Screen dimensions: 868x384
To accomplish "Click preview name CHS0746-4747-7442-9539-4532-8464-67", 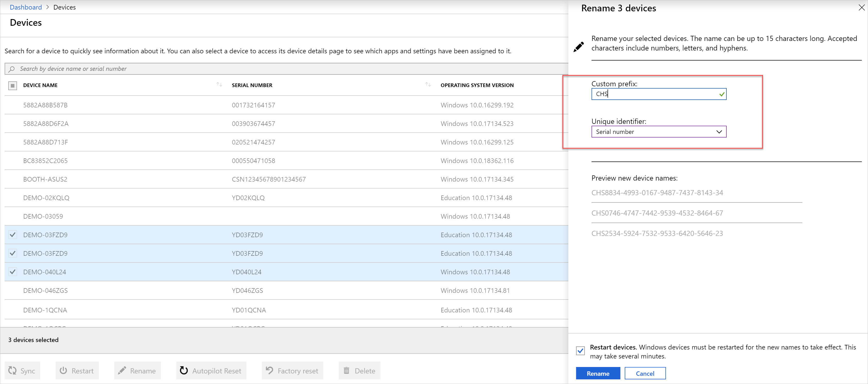I will point(657,213).
